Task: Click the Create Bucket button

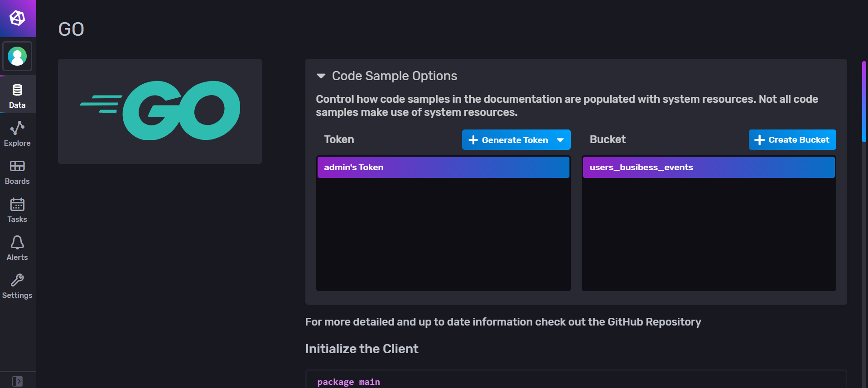Action: [792, 140]
